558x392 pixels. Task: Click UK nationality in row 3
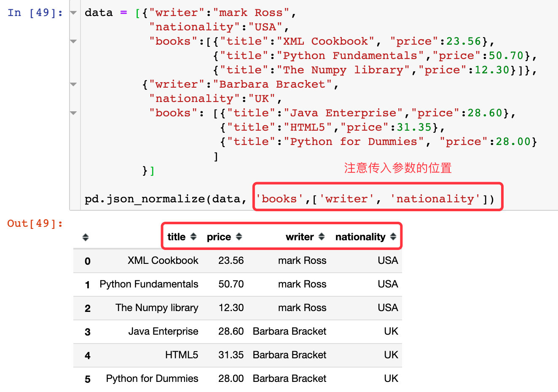391,331
